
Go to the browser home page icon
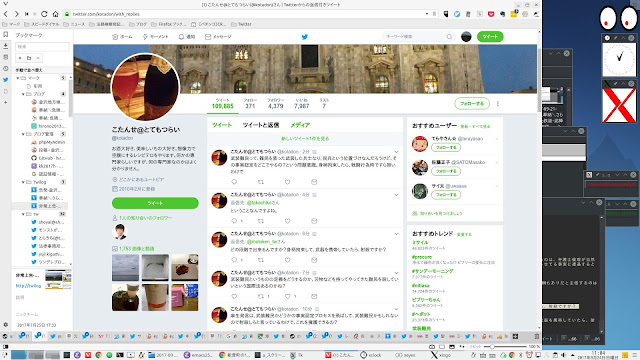coord(55,14)
